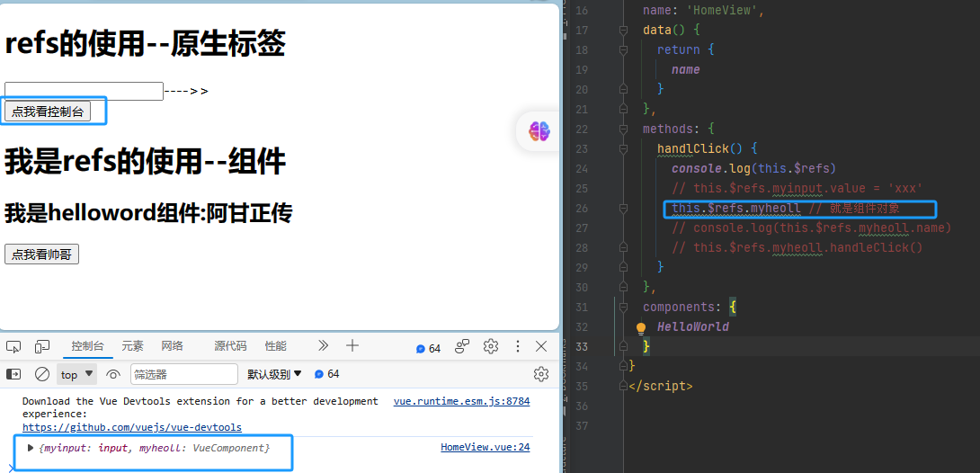The width and height of the screenshot is (980, 473).
Task: Click the 我是refs的使用--组件 heading
Action: (x=145, y=163)
